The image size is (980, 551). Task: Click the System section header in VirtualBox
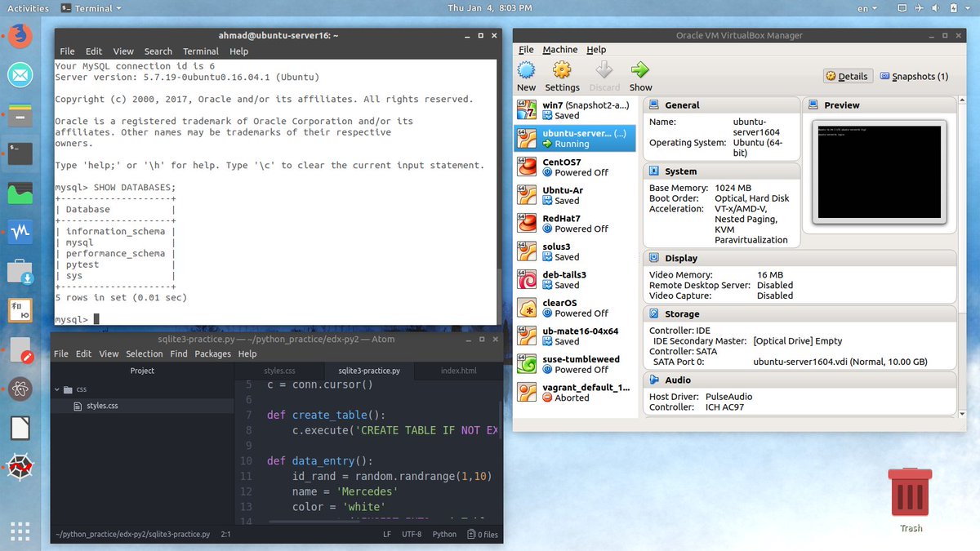(723, 171)
